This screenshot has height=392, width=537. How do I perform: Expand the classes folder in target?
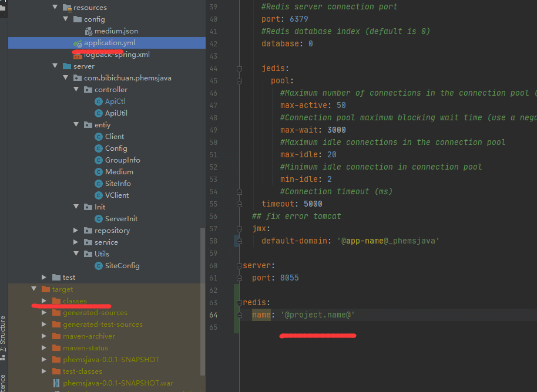(44, 301)
